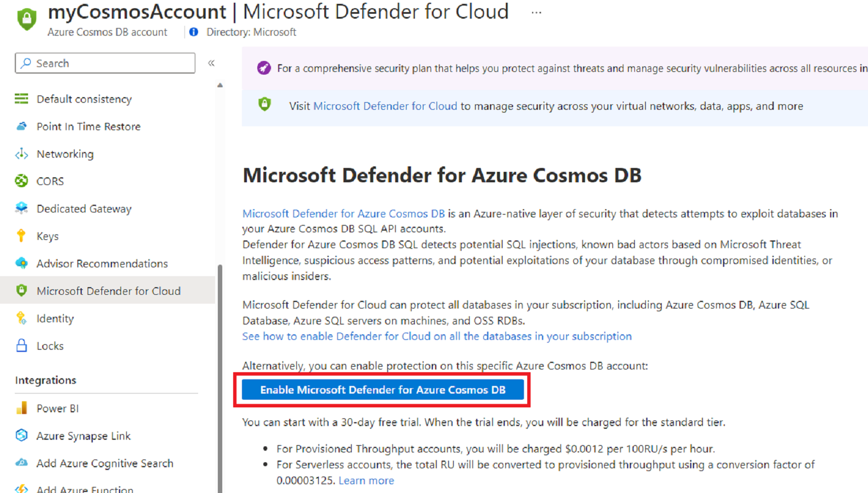Click the purple rocket icon in banner

point(264,68)
